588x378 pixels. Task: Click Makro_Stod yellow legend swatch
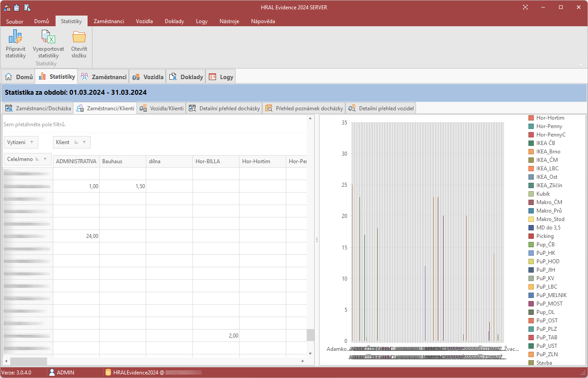531,219
